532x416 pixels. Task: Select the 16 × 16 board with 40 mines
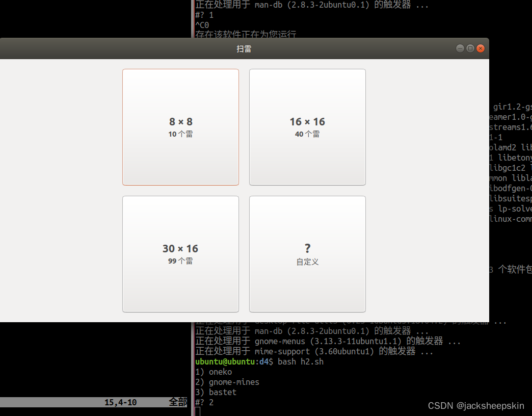point(307,127)
